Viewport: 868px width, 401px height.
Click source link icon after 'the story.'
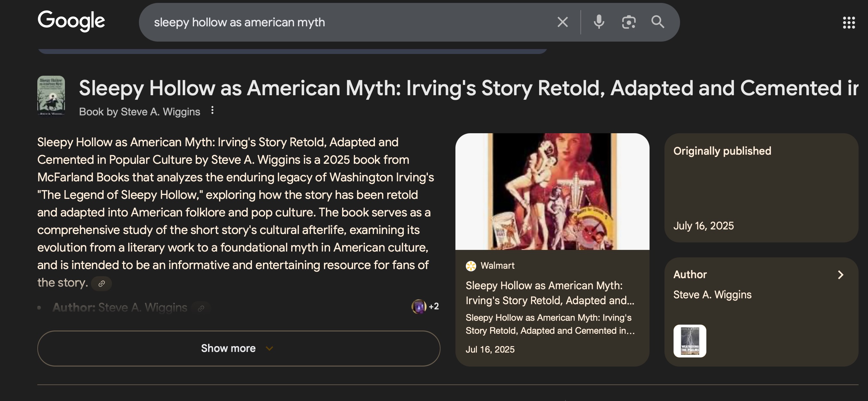tap(101, 284)
